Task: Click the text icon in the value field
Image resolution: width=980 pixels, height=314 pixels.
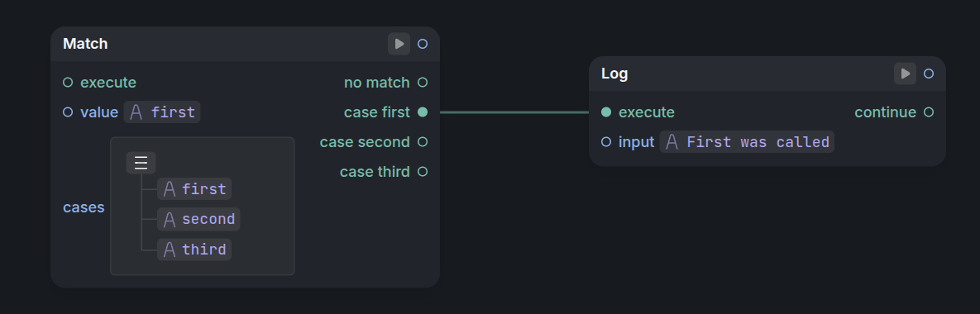Action: coord(136,112)
